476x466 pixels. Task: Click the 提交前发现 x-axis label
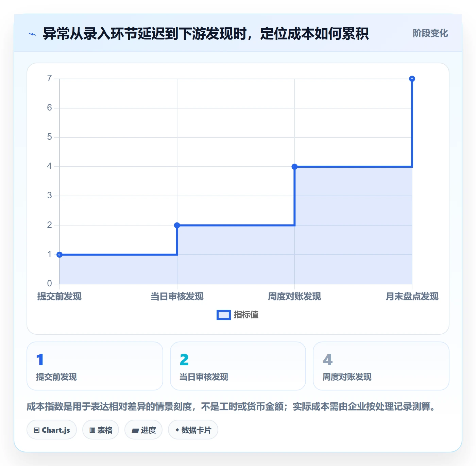[x=60, y=297]
